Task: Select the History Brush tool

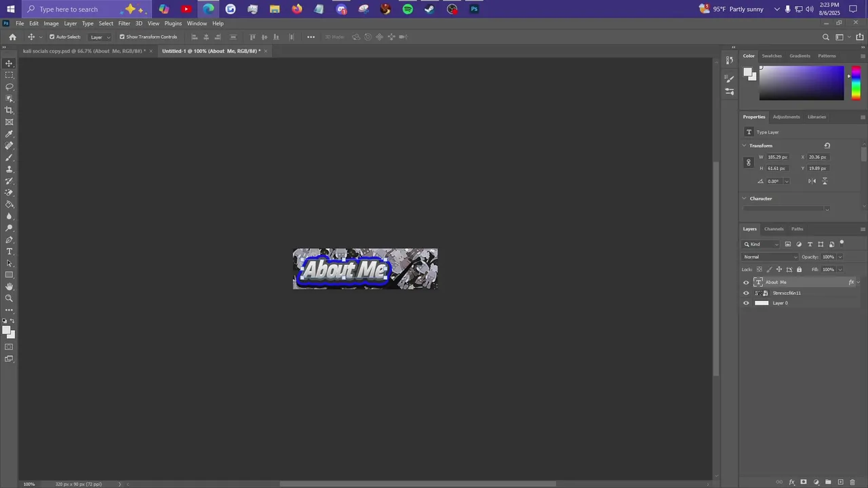Action: click(9, 181)
